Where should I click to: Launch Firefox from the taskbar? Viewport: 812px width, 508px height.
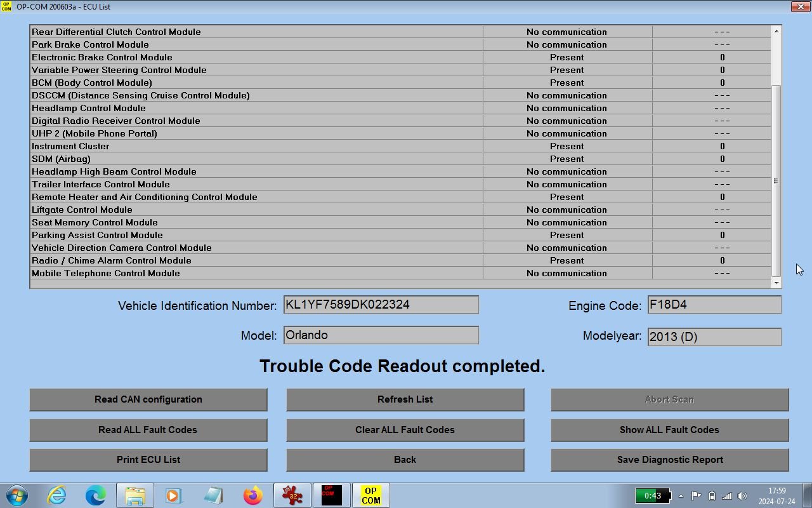pyautogui.click(x=252, y=495)
